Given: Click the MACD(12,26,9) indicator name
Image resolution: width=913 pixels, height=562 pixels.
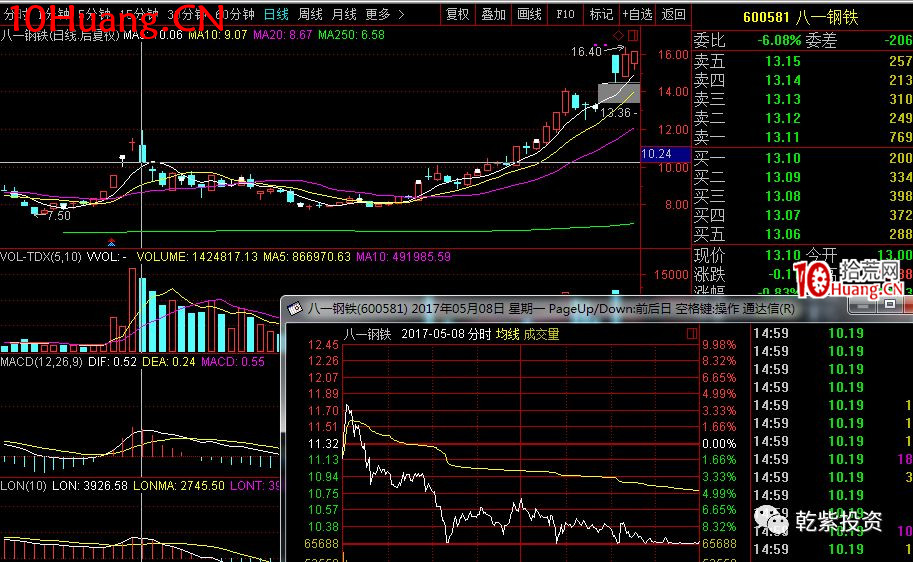Looking at the screenshot, I should click(x=41, y=362).
